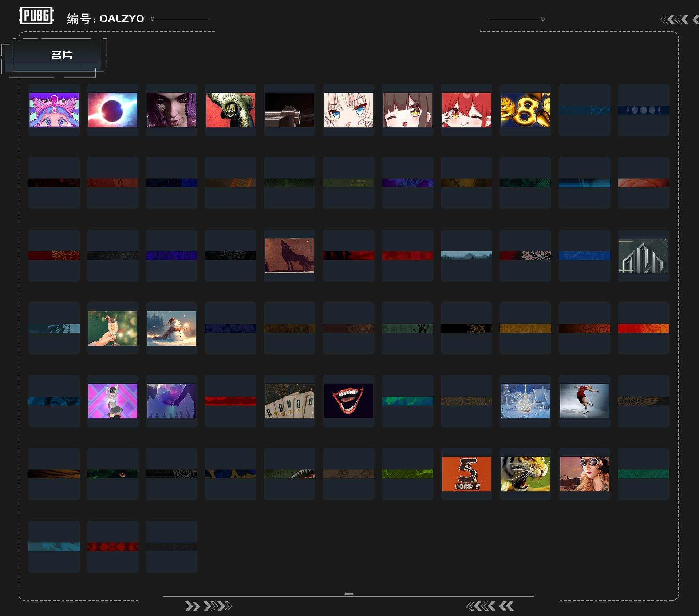This screenshot has height=616, width=699.
Task: Select the figure skater card
Action: (584, 401)
